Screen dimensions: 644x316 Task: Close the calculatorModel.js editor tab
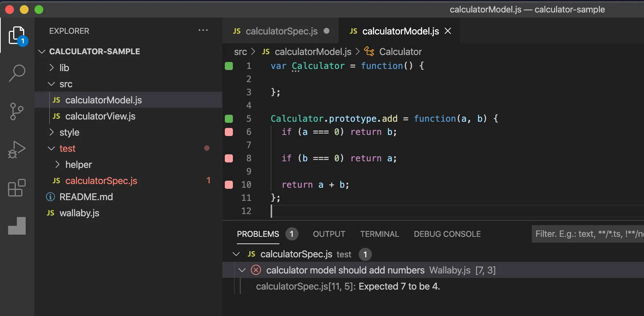448,31
